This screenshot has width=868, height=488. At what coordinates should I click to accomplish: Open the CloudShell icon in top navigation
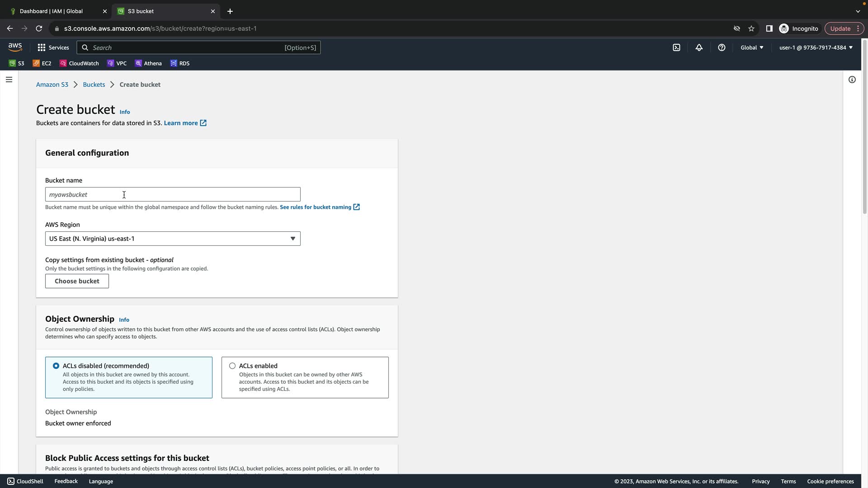(x=676, y=47)
